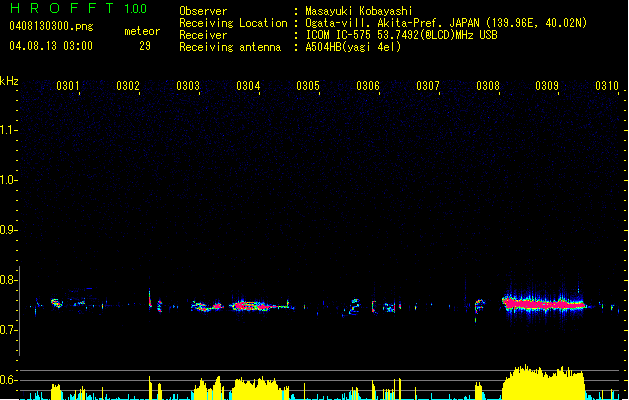Image resolution: width=629 pixels, height=400 pixels.
Task: Click the large yellow power peak below 0309
Action: click(x=543, y=382)
